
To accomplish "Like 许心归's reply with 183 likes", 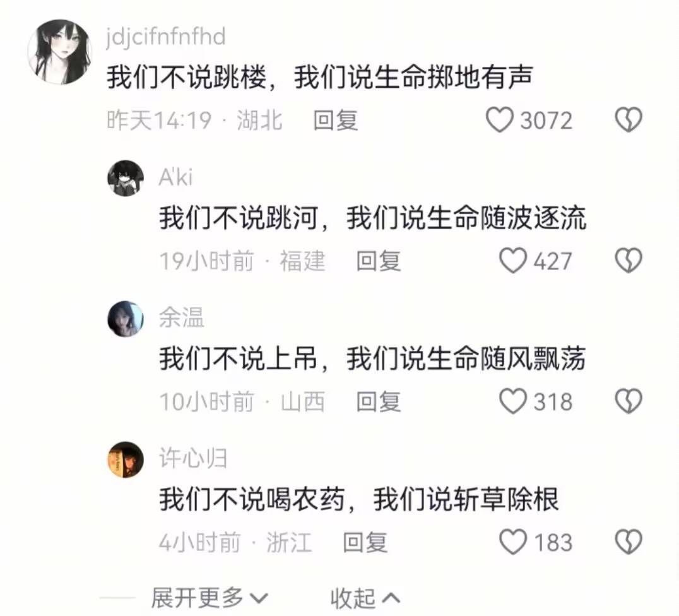I will click(513, 542).
